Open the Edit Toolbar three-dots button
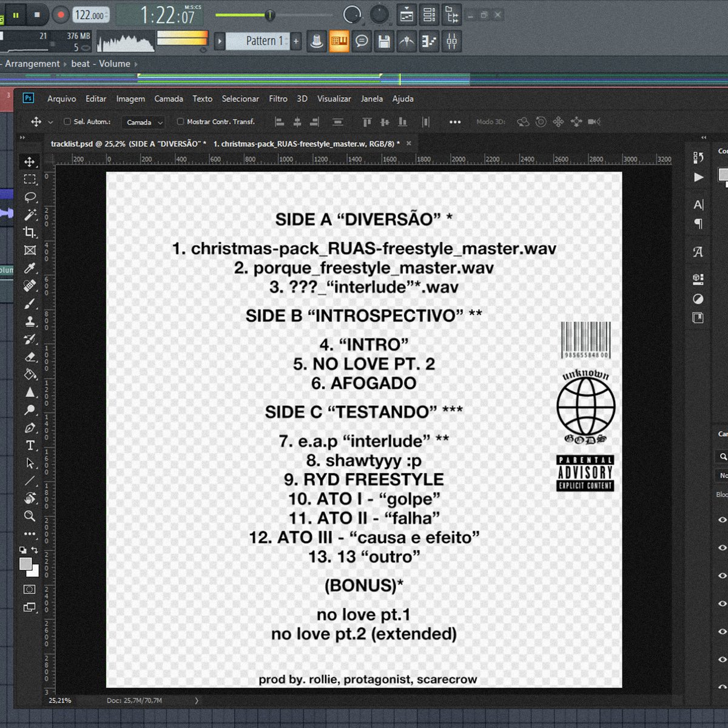 (x=29, y=534)
